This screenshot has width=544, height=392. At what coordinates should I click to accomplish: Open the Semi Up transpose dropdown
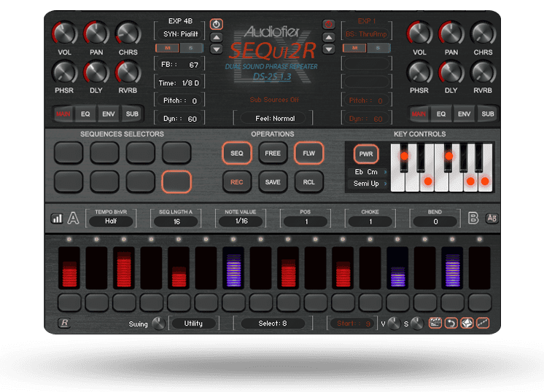point(367,184)
